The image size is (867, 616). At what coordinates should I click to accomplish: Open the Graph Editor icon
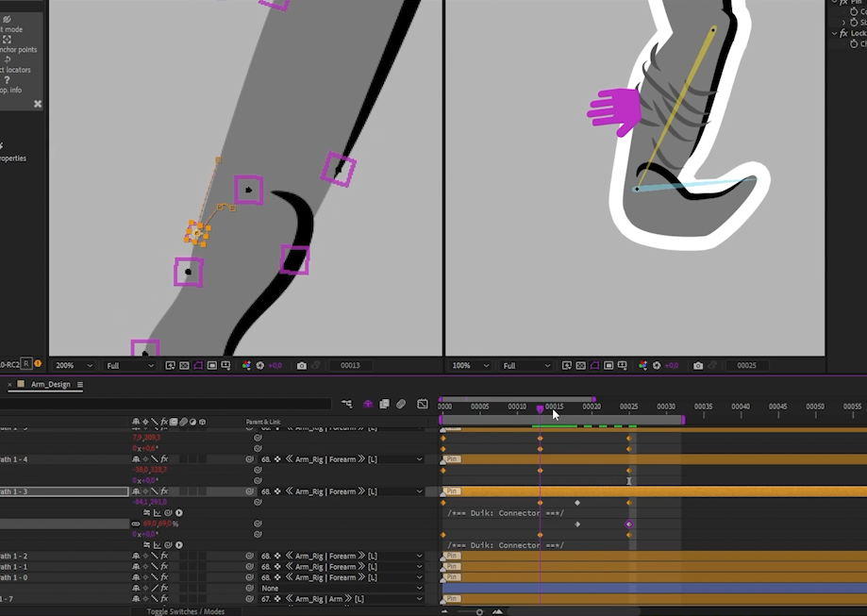(423, 404)
